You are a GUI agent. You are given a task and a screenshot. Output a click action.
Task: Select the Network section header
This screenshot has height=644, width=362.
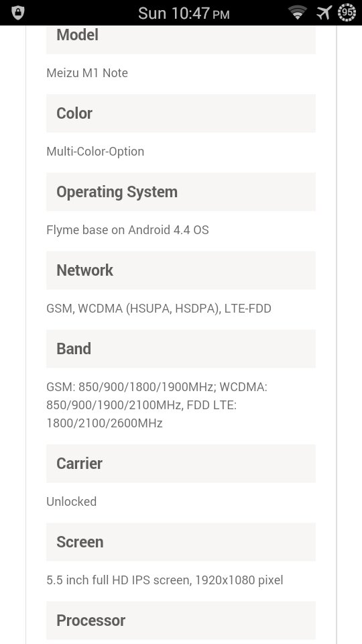pos(181,270)
